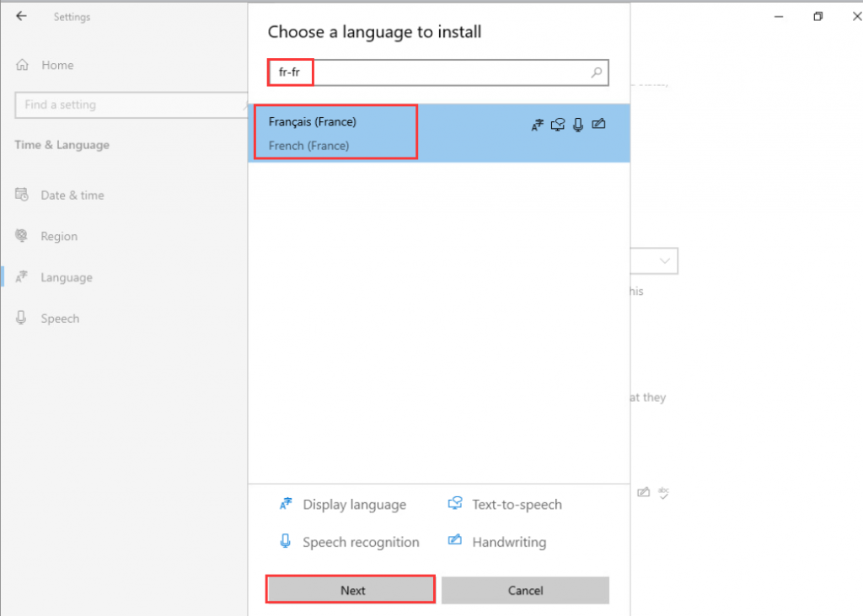Open the dropdown partially hidden behind dialog
The height and width of the screenshot is (616, 863).
coord(664,261)
